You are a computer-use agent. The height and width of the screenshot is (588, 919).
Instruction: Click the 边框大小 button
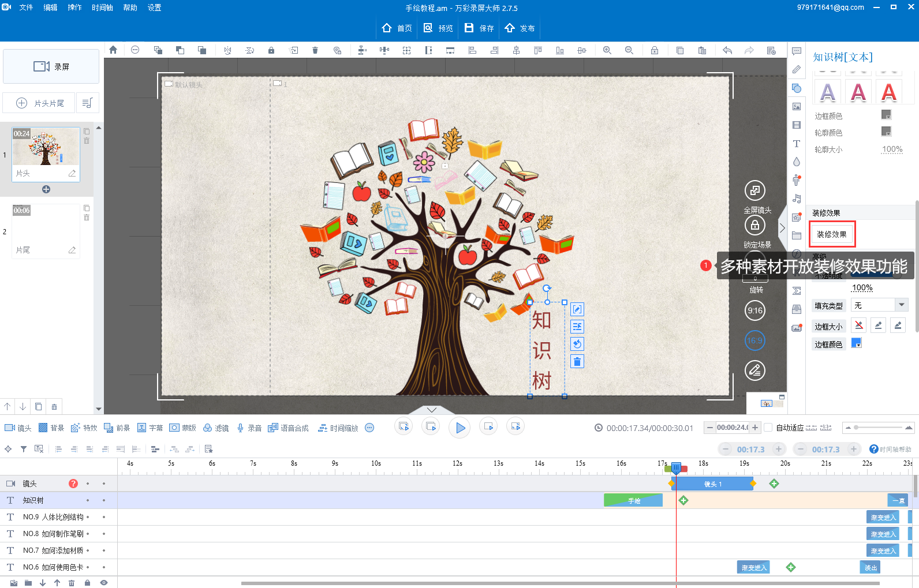tap(828, 327)
